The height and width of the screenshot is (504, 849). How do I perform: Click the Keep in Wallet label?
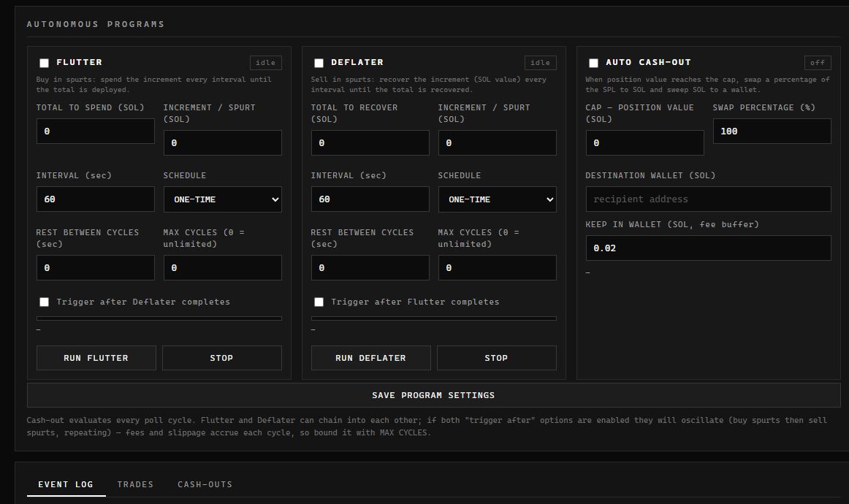pos(672,224)
